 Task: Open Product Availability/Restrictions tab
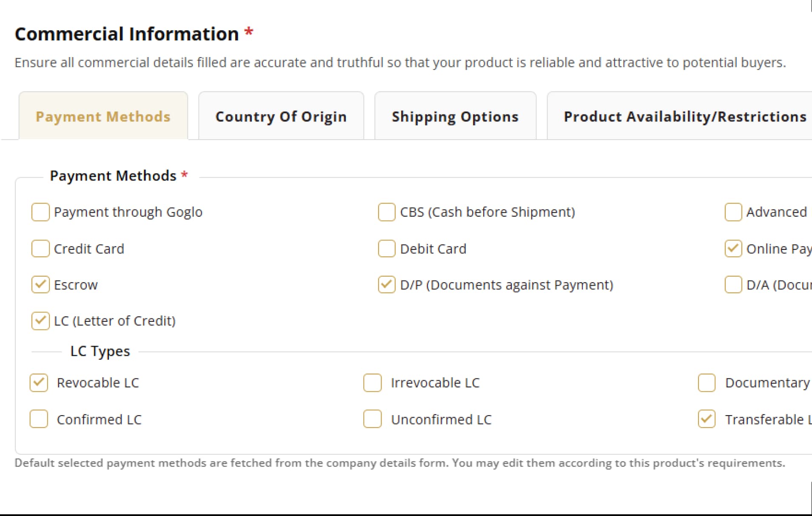click(685, 116)
